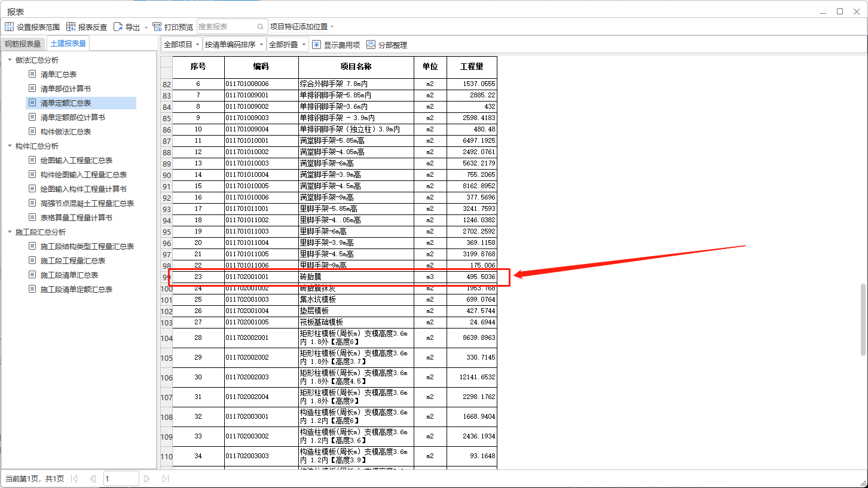Click the 打印预览 button

[173, 27]
